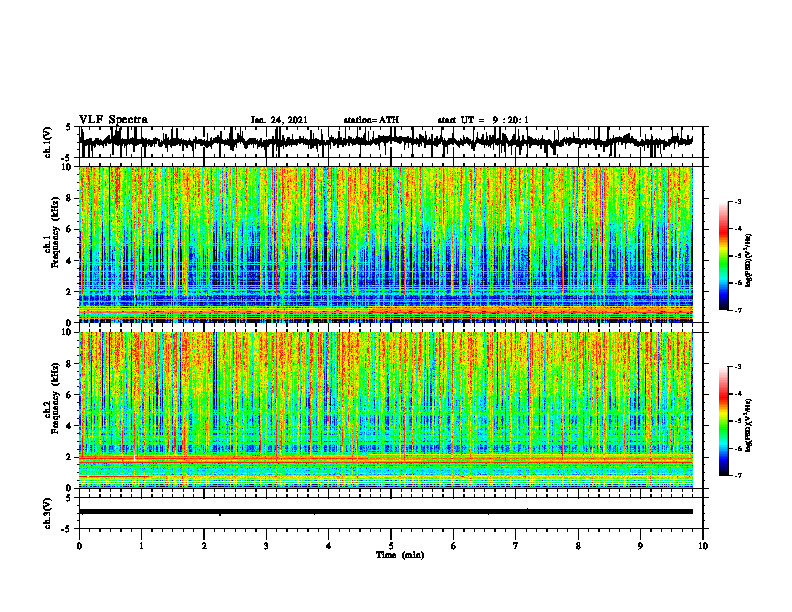Image resolution: width=792 pixels, height=612 pixels.
Task: Click the ch.2 frequency tick label "6"
Action: click(x=70, y=395)
